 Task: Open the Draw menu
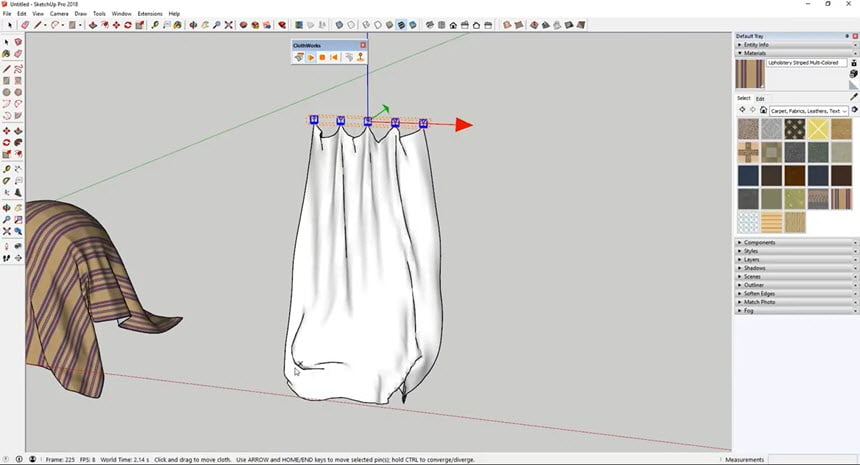point(81,13)
